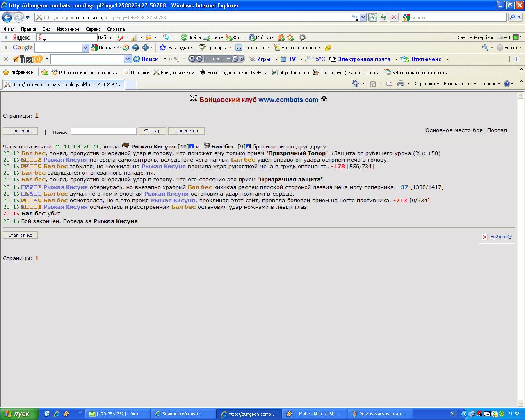Click the page scrollbar down arrow
Screen dimensions: 525x420
point(521,404)
